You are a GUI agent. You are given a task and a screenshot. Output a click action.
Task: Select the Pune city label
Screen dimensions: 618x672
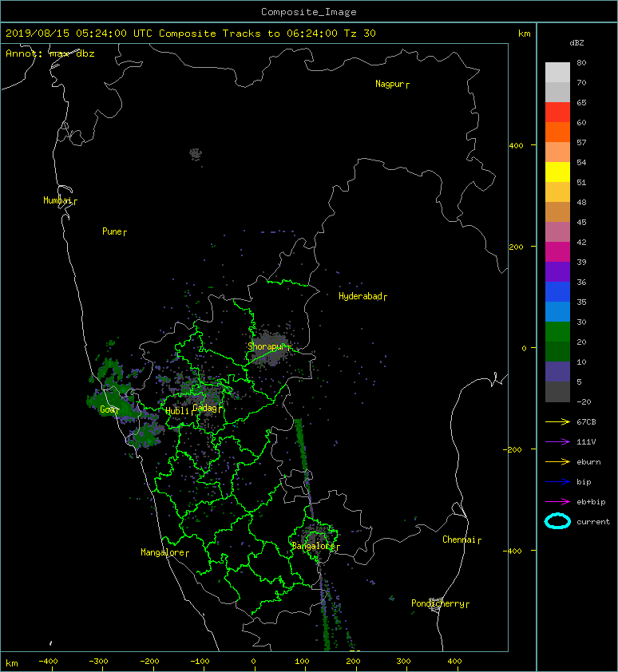112,231
